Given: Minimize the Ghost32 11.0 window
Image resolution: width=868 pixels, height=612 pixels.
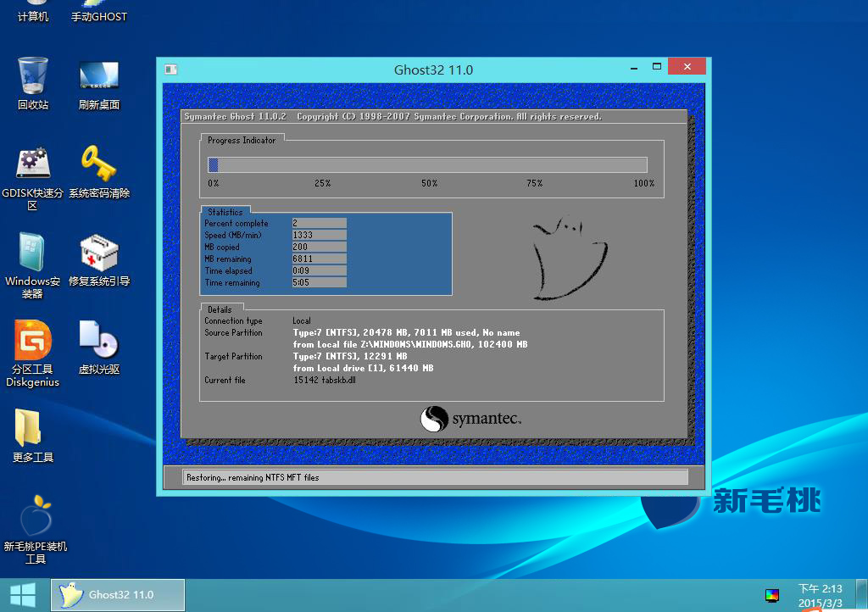Looking at the screenshot, I should 634,68.
